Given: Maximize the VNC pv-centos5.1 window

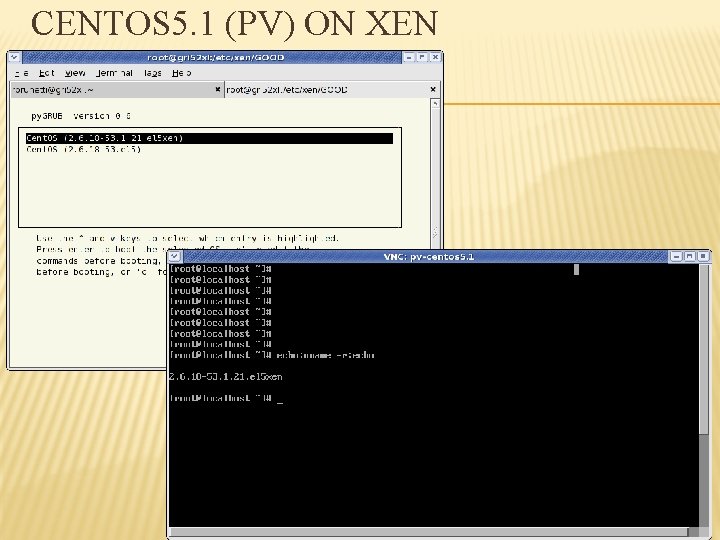Looking at the screenshot, I should point(689,256).
